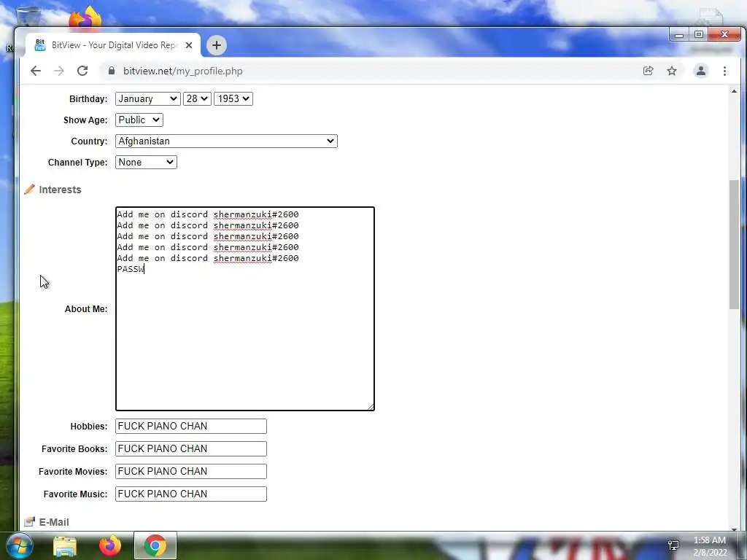Bookmark this page with star icon
Image resolution: width=747 pixels, height=560 pixels.
(x=672, y=71)
